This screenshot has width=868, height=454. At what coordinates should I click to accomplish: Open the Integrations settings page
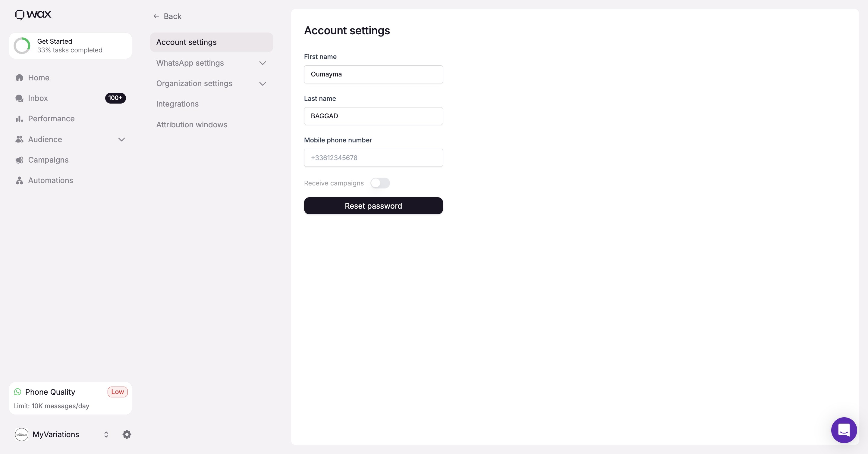[x=211, y=104]
